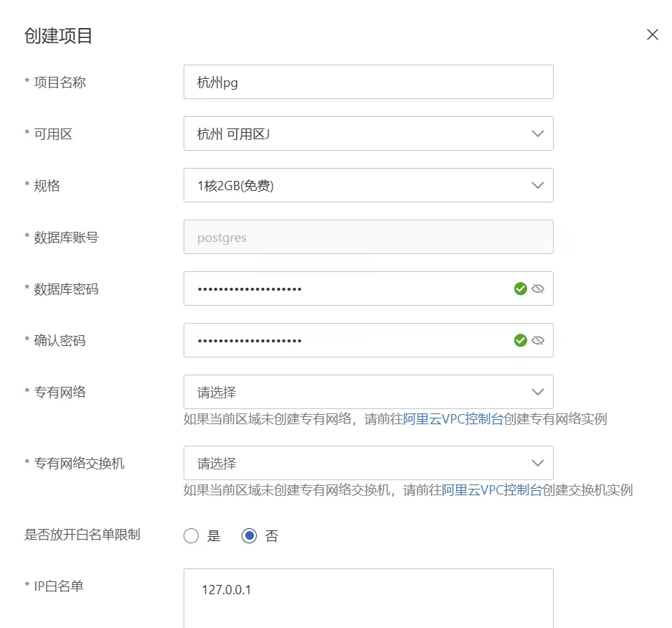Open the 阿里云VPC控制台 link under 专有网络
The height and width of the screenshot is (628, 672).
pos(453,419)
